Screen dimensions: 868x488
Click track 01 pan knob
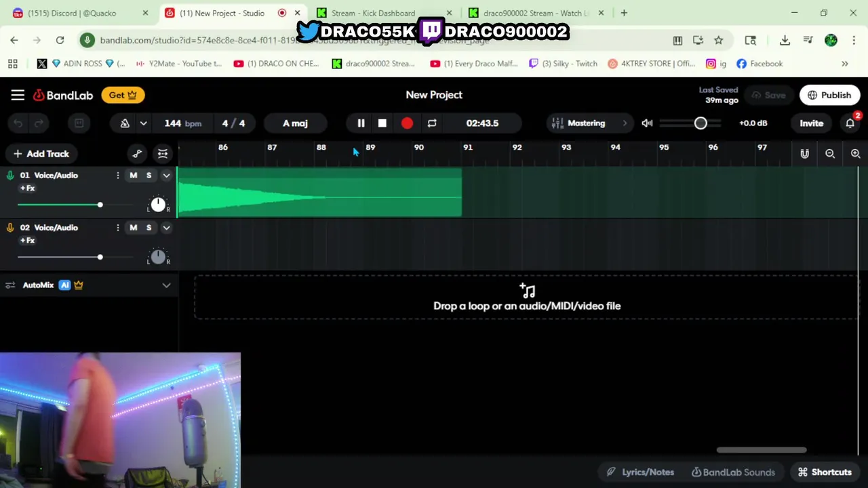158,204
